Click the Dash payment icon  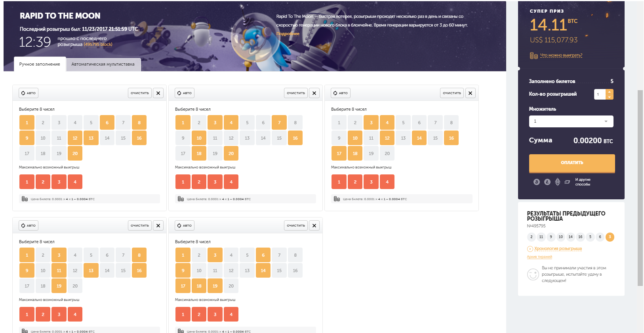[x=567, y=182]
